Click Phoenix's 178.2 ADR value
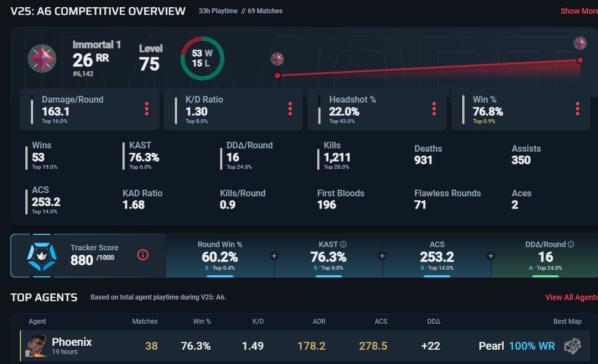 (x=312, y=346)
